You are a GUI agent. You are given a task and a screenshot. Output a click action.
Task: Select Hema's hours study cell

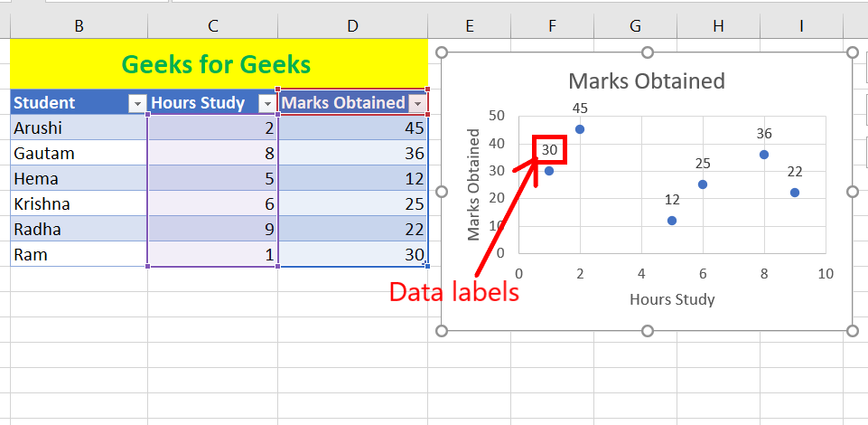[x=213, y=178]
